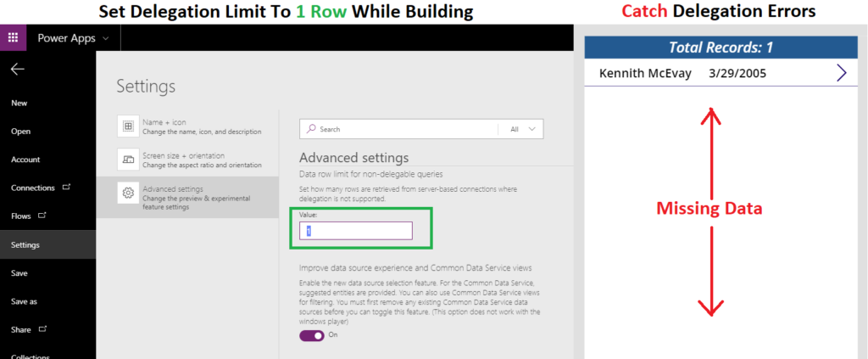
Task: Click the external link icon beside Connections
Action: pyautogui.click(x=66, y=188)
